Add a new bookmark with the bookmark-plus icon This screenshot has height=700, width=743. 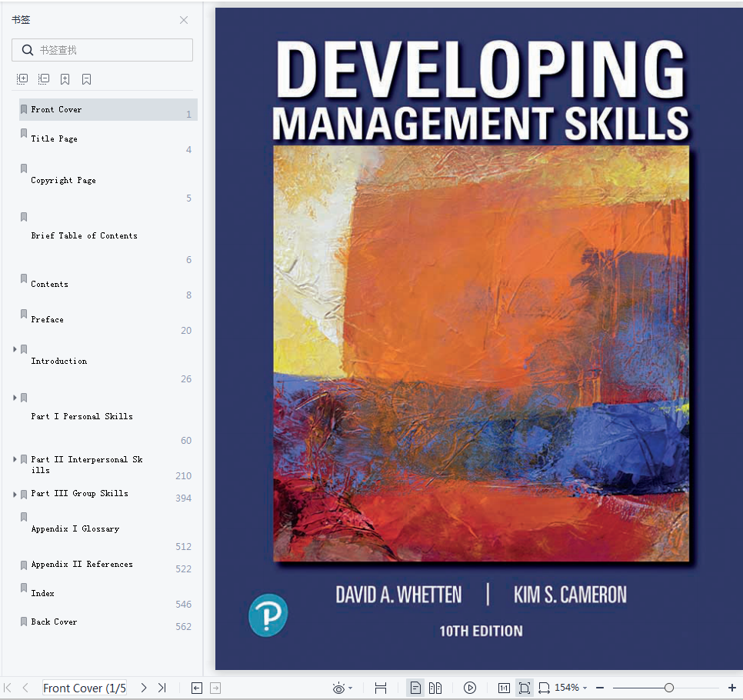coord(65,79)
